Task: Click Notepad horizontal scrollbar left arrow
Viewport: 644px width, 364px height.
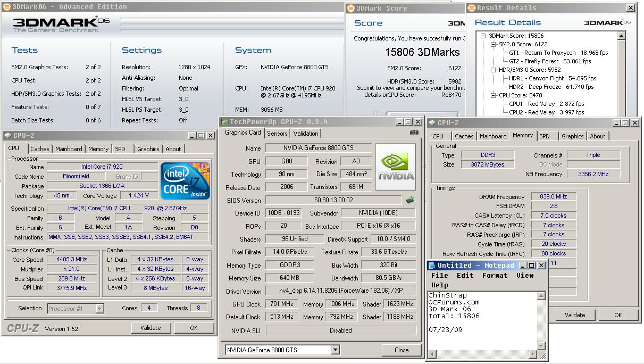Action: pyautogui.click(x=432, y=354)
